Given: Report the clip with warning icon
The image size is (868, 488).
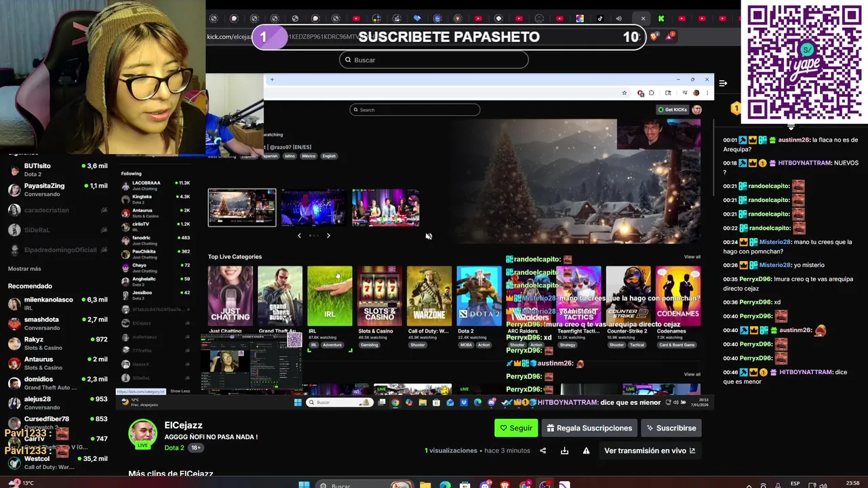Looking at the screenshot, I should (586, 451).
